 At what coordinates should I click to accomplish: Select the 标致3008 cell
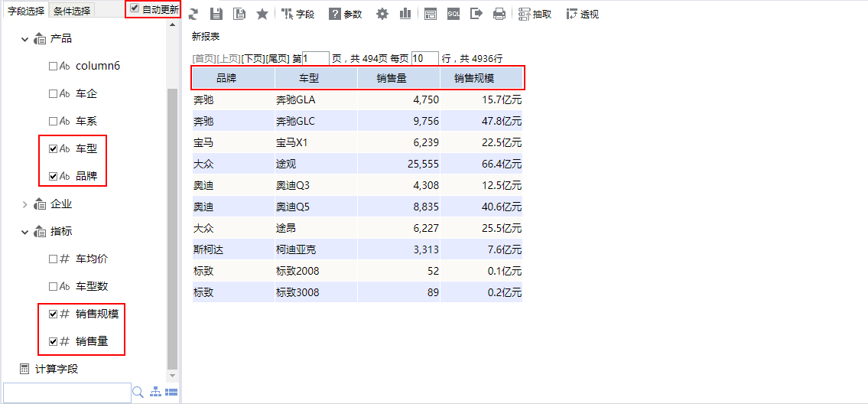click(316, 292)
